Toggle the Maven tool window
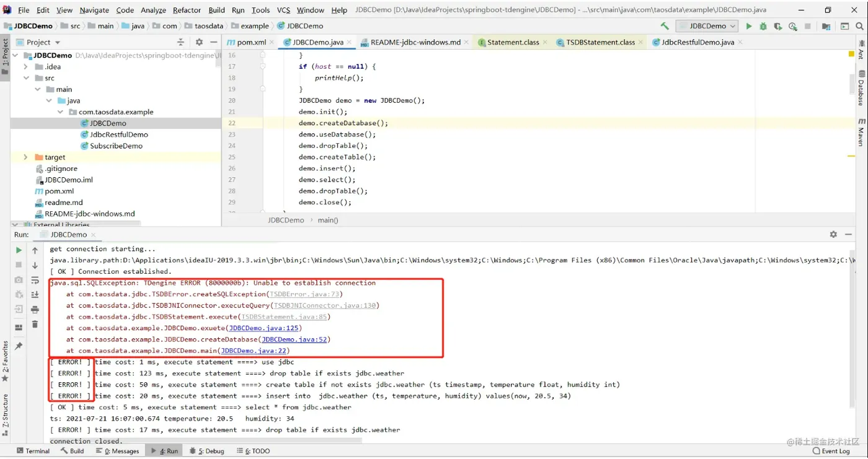This screenshot has width=868, height=459. [x=862, y=132]
